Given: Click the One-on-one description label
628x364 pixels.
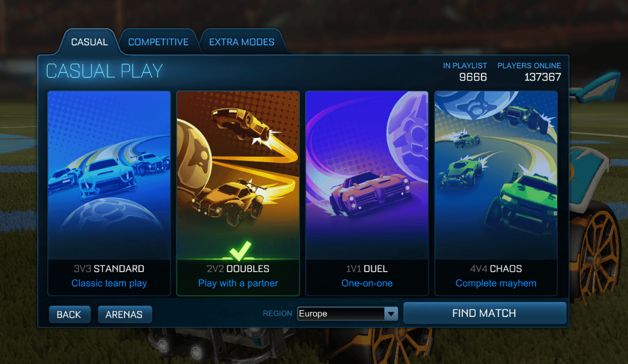Looking at the screenshot, I should [367, 283].
